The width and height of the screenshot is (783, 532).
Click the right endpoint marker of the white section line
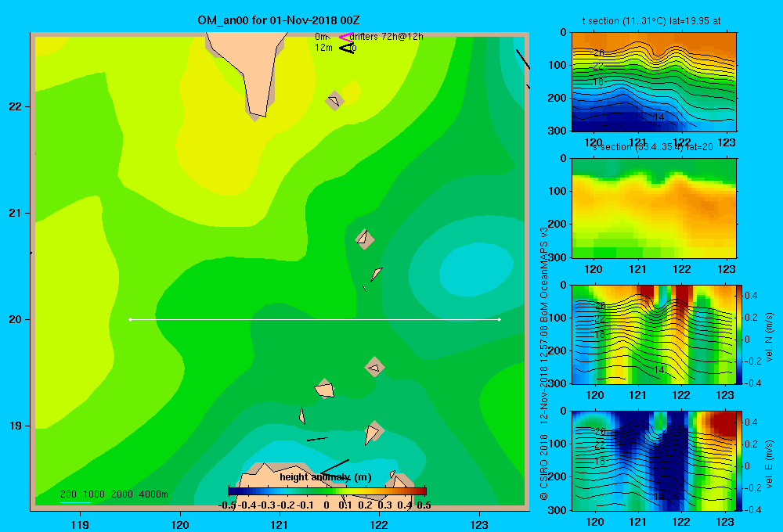500,319
